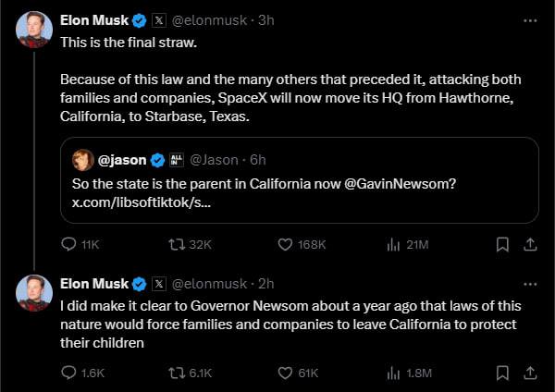Bookmark the first Elon Musk tweet

[502, 244]
